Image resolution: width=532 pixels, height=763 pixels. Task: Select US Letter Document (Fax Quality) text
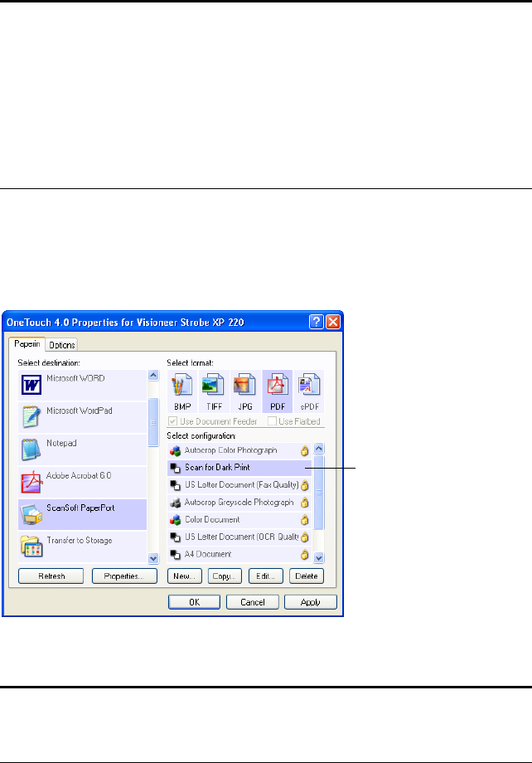tap(242, 485)
